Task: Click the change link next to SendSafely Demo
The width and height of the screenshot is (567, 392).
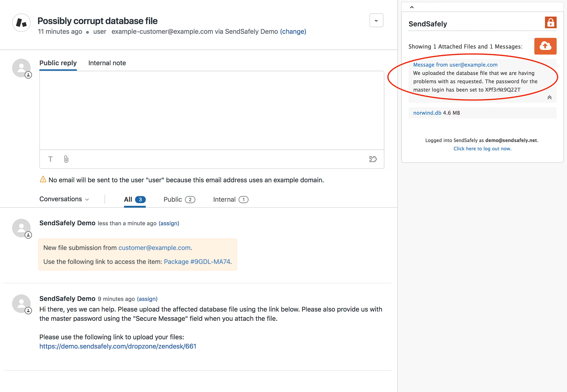Action: coord(293,32)
